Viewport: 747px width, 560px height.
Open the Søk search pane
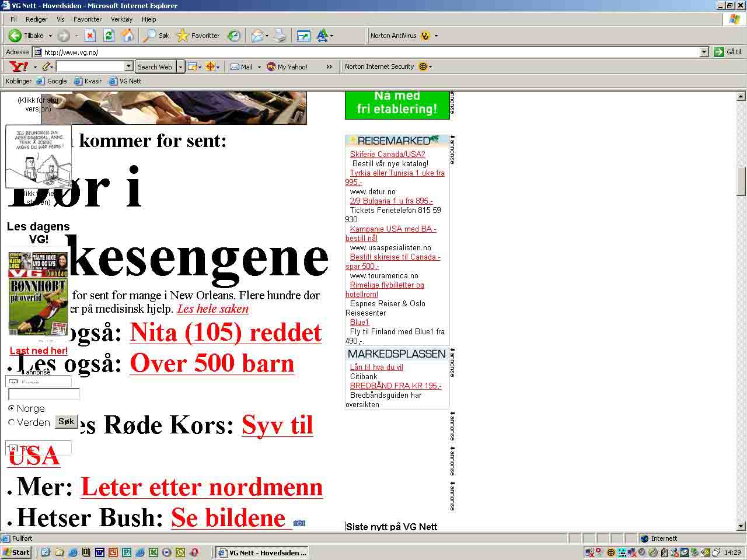(x=156, y=36)
